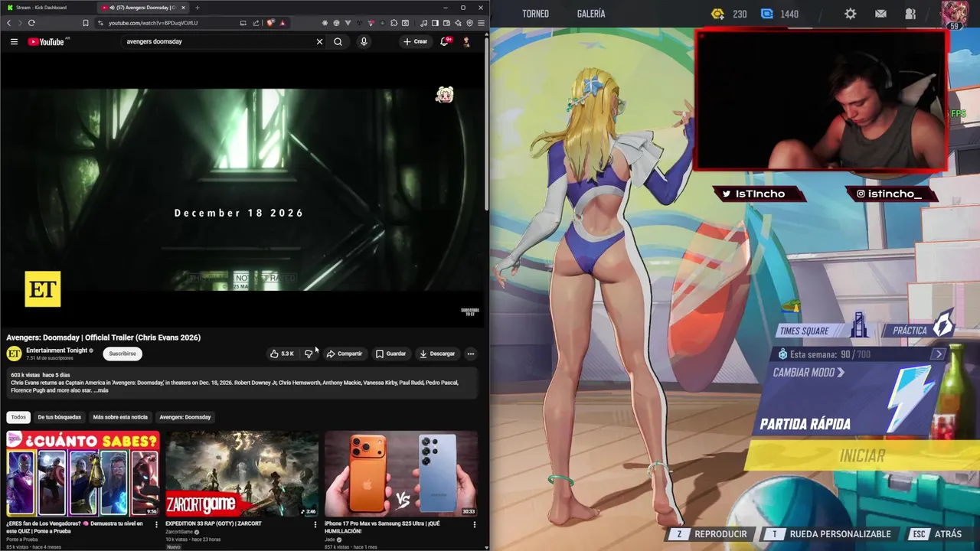Click Reproducir at the bottom of game

pos(712,534)
